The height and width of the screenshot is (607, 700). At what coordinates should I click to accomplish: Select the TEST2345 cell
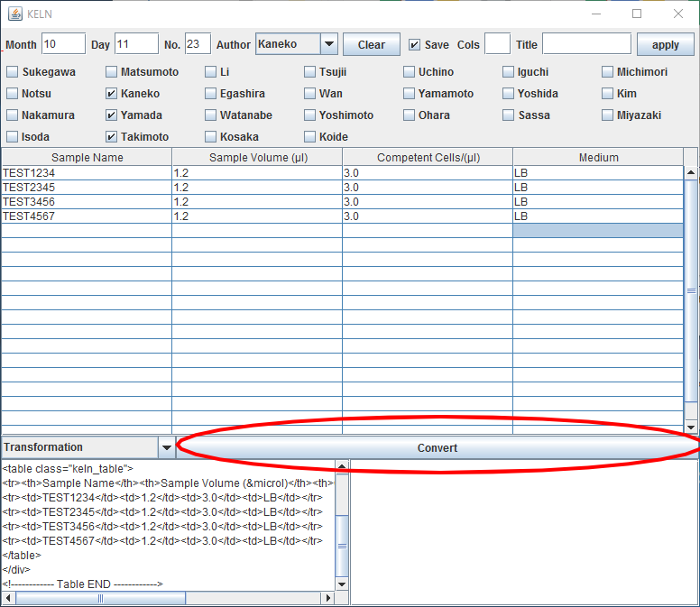tap(87, 188)
